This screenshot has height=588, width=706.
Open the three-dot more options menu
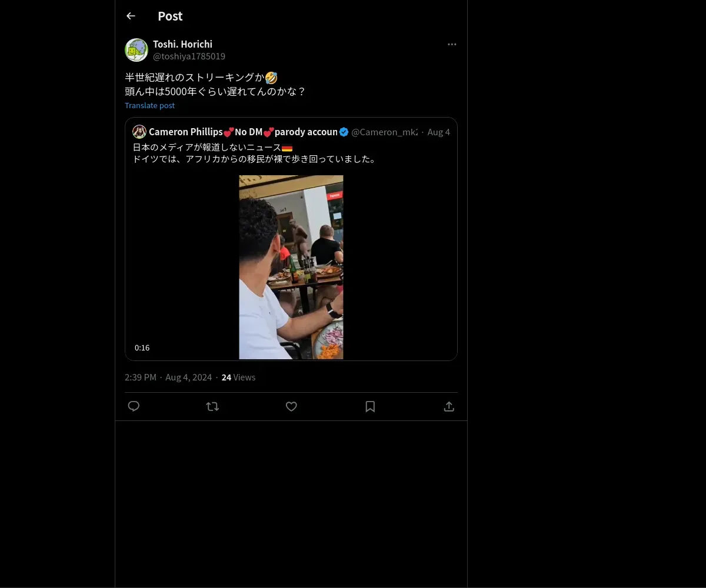click(x=452, y=44)
